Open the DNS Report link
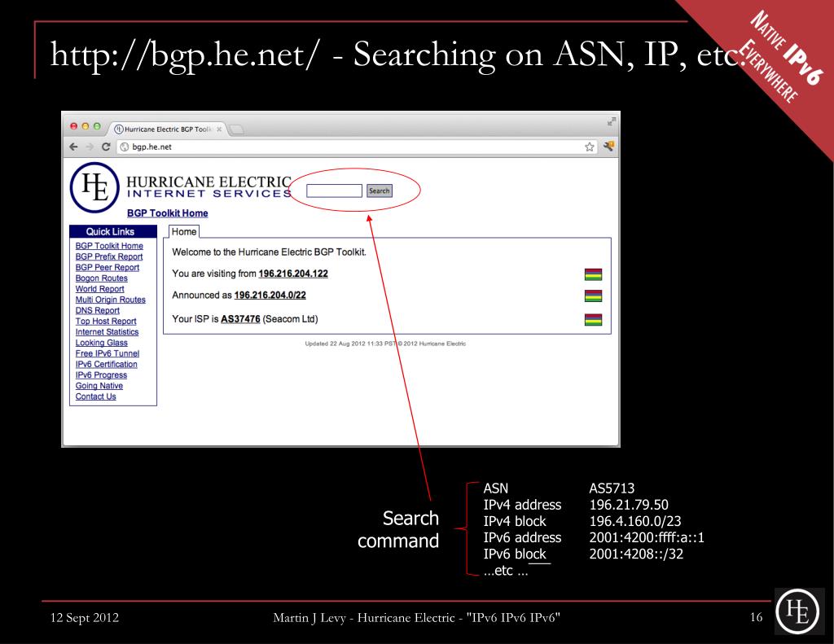This screenshot has height=644, width=834. pos(98,310)
